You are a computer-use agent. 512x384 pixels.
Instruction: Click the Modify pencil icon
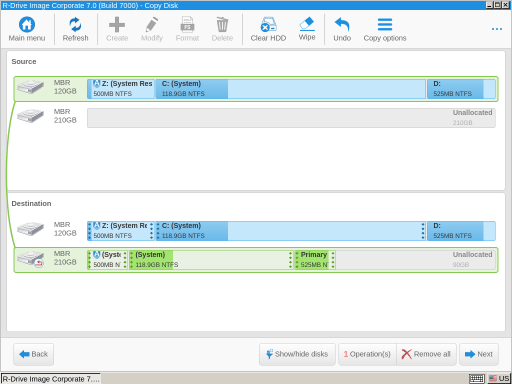[x=152, y=29]
